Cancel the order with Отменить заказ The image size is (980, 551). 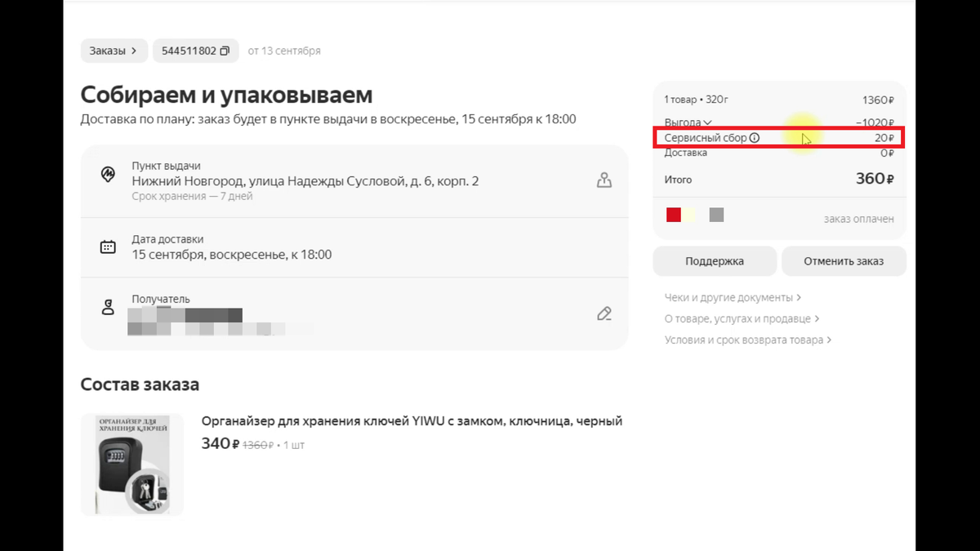(x=844, y=260)
